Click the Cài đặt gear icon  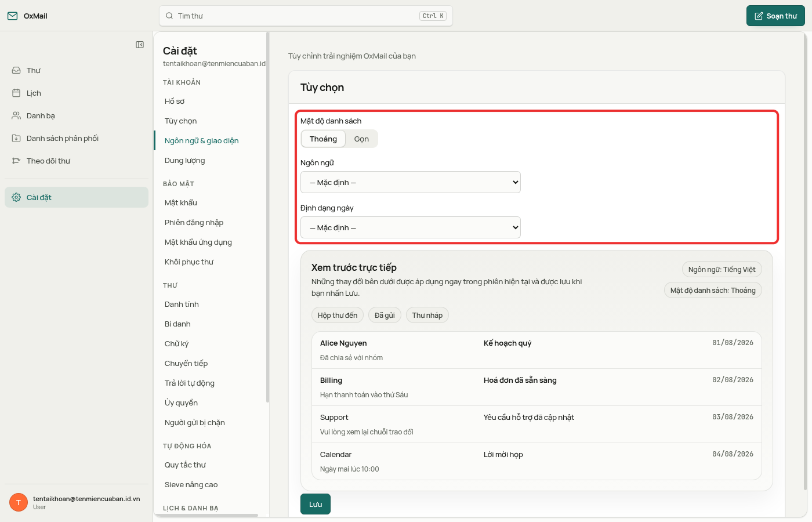click(16, 197)
